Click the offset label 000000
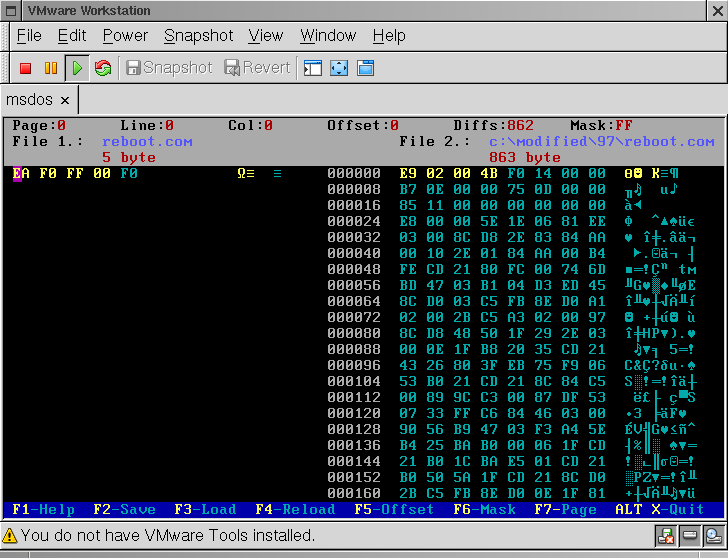This screenshot has height=558, width=728. click(x=354, y=174)
